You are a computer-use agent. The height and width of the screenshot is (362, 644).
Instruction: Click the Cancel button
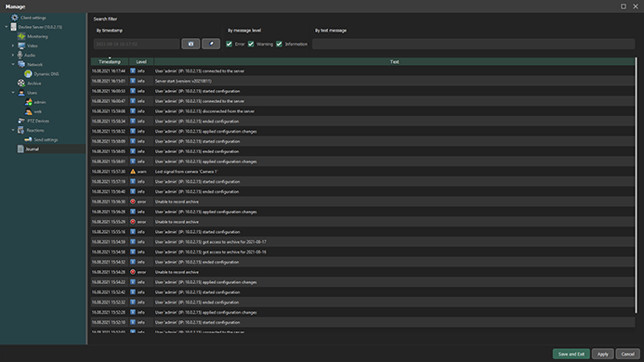627,354
